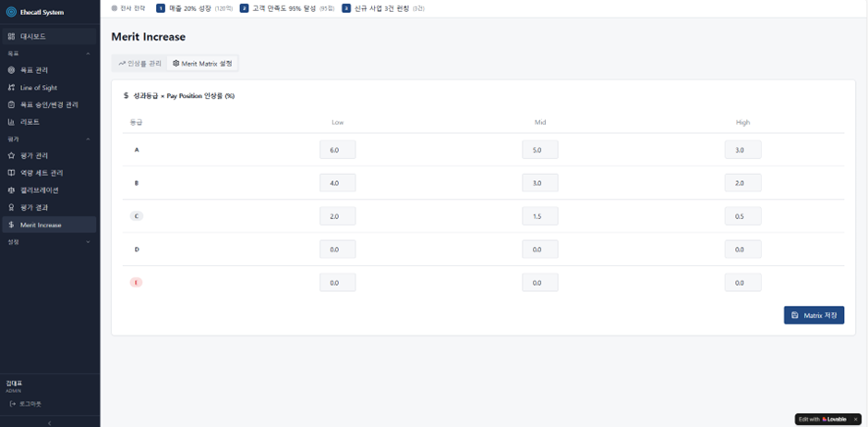Click the numbered badge 3 beside 신규 사업

coord(346,8)
